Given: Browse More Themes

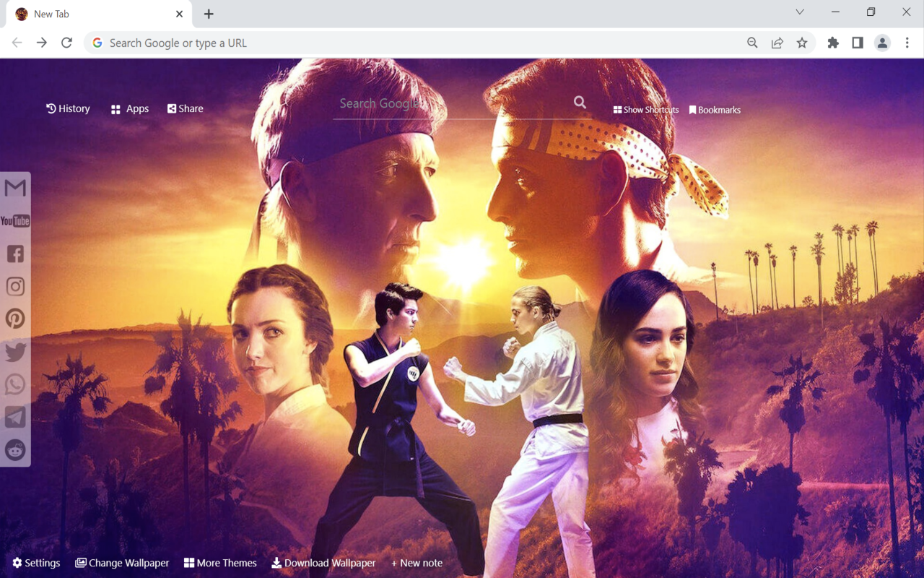Looking at the screenshot, I should pos(220,563).
